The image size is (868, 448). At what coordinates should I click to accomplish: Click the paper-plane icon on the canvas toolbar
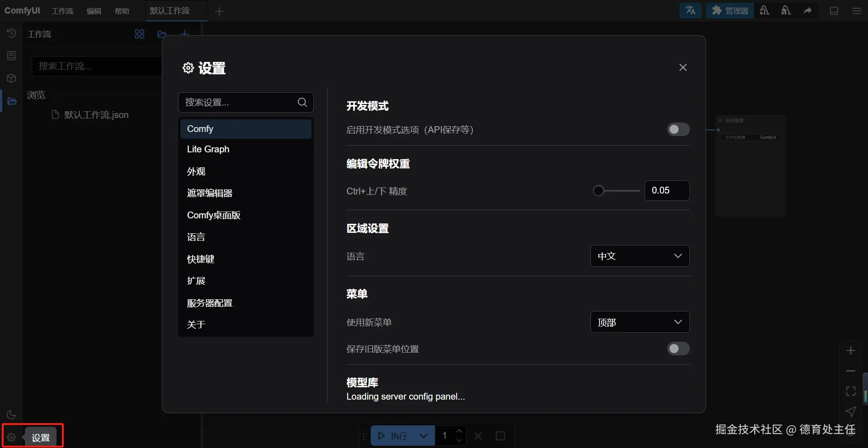[851, 411]
